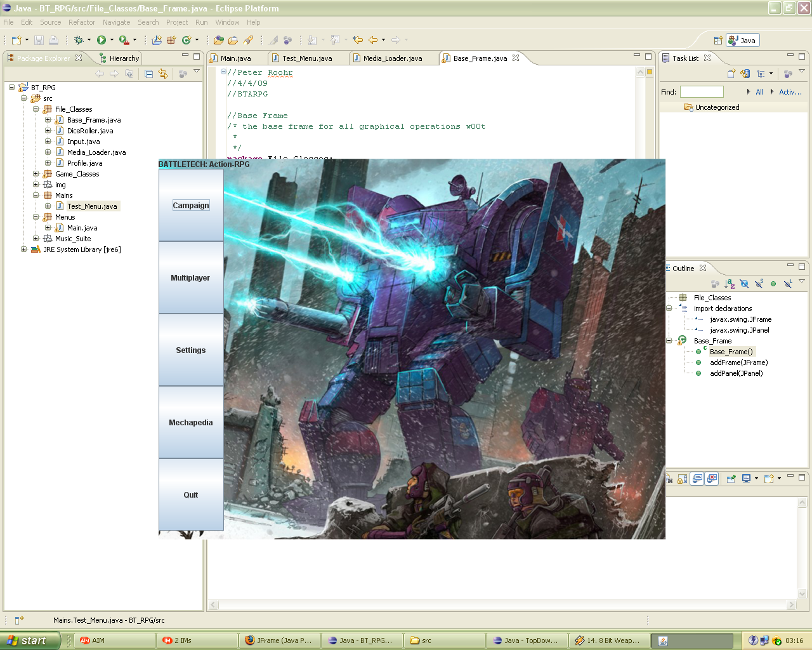Click New Java Class toolbar icon
The height and width of the screenshot is (650, 812).
pyautogui.click(x=187, y=40)
